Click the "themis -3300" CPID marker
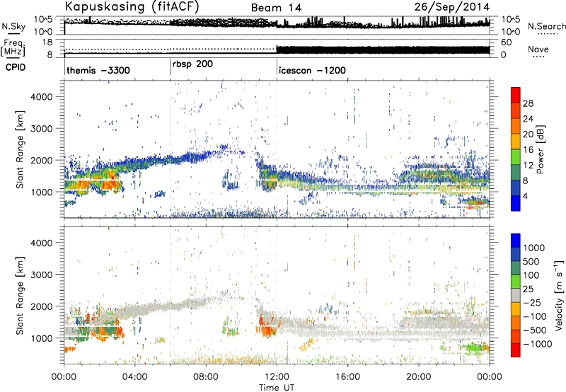Image resolution: width=566 pixels, height=392 pixels. (98, 70)
